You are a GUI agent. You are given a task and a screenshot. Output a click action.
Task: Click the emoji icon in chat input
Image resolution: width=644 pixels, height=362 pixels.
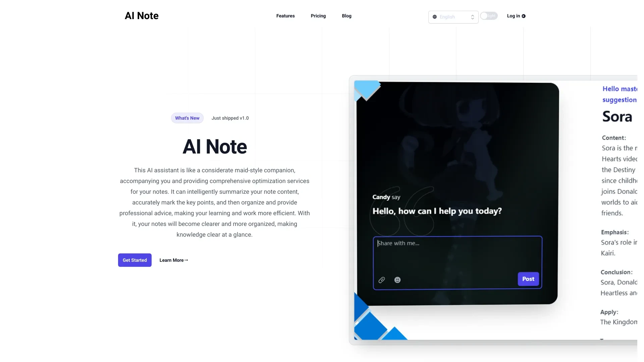click(397, 279)
